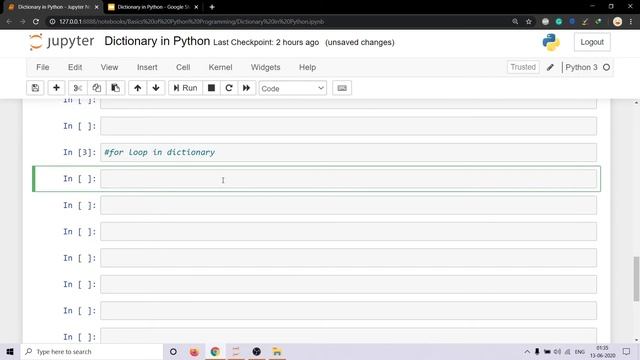The width and height of the screenshot is (640, 360).
Task: Click the Last Checkpoint status text
Action: pos(266,42)
